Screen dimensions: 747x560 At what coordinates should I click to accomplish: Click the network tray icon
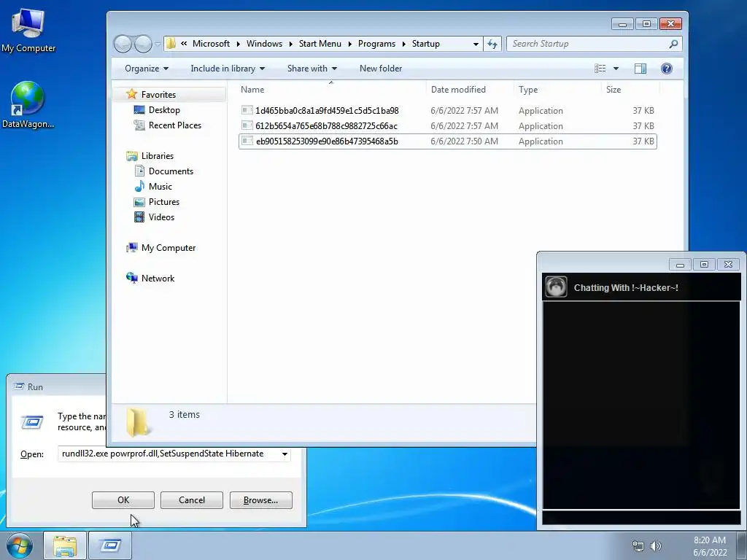point(638,546)
